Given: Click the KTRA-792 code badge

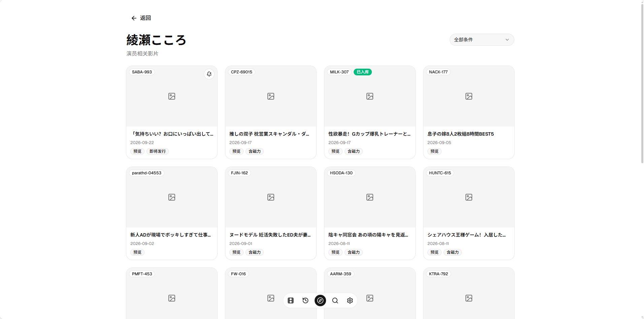Looking at the screenshot, I should click(x=439, y=274).
